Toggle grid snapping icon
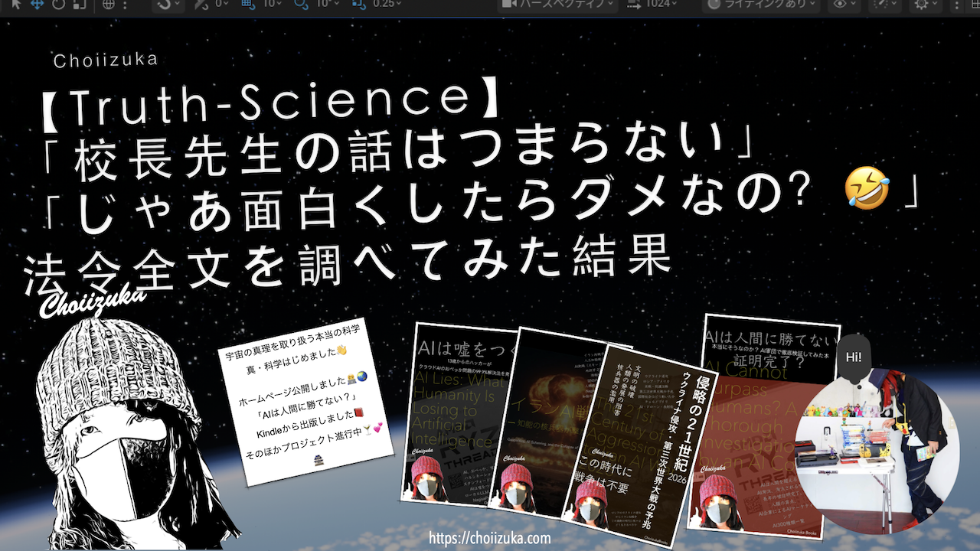Screen dimensions: 980x551 tap(247, 4)
